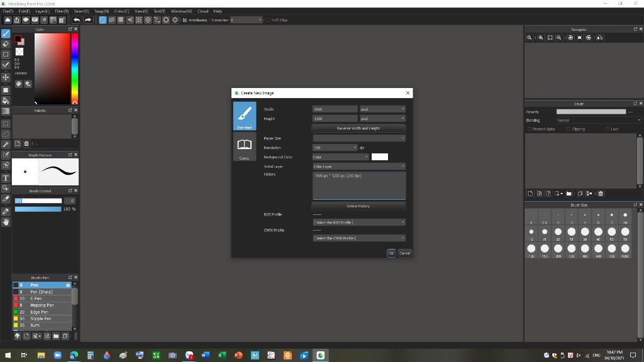Click the add layer folder icon
This screenshot has width=644, height=362.
[x=569, y=194]
